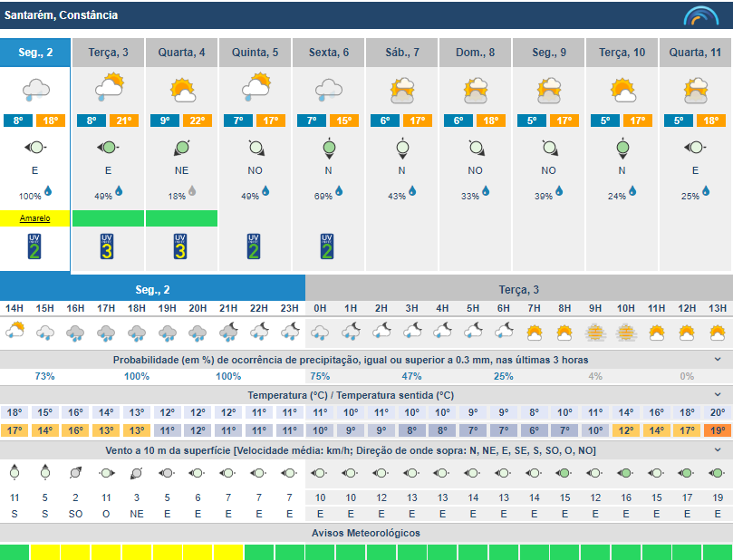Click the hourly Terça, 3 header bar

tap(518, 289)
